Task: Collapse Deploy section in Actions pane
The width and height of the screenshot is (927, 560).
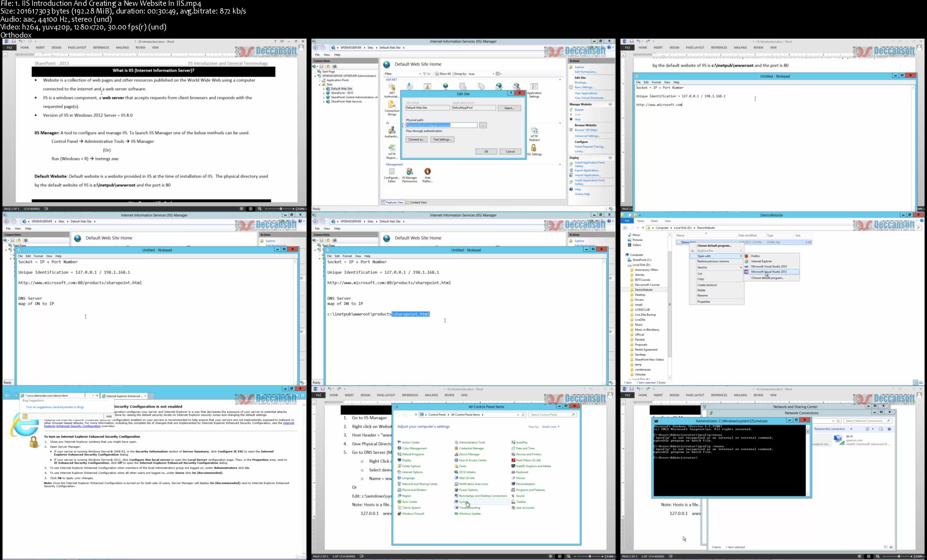Action: 610,158
